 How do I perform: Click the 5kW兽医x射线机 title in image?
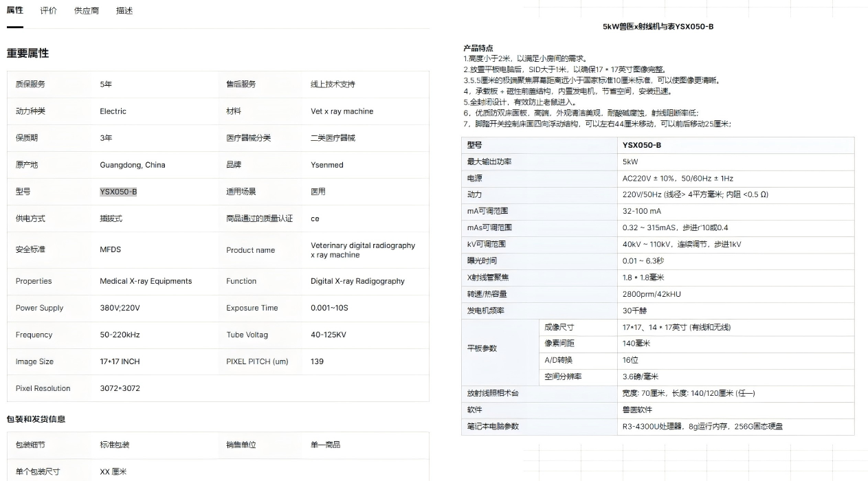click(658, 27)
